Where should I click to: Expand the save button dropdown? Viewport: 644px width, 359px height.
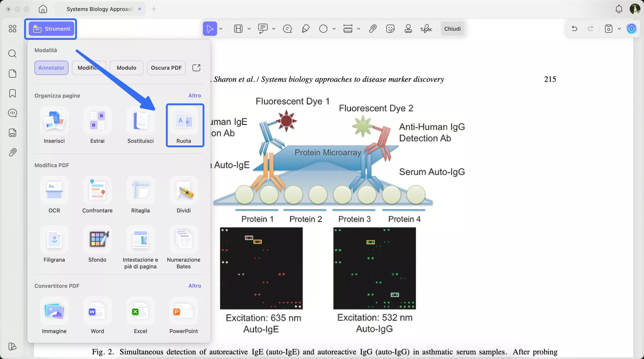click(619, 28)
